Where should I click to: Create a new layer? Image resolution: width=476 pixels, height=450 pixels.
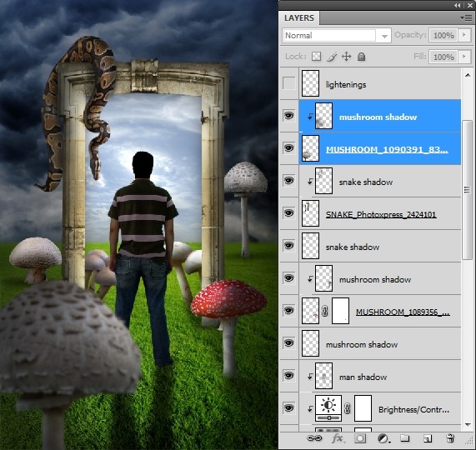pyautogui.click(x=428, y=438)
